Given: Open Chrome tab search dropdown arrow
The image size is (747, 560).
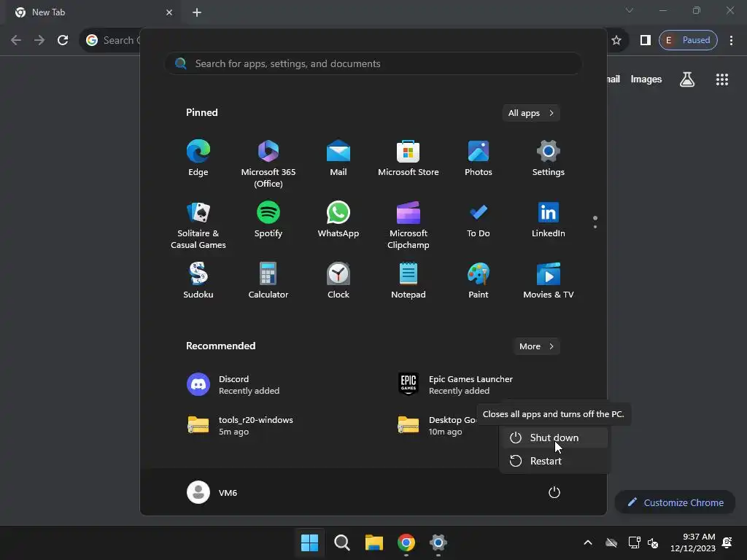Looking at the screenshot, I should [x=630, y=10].
